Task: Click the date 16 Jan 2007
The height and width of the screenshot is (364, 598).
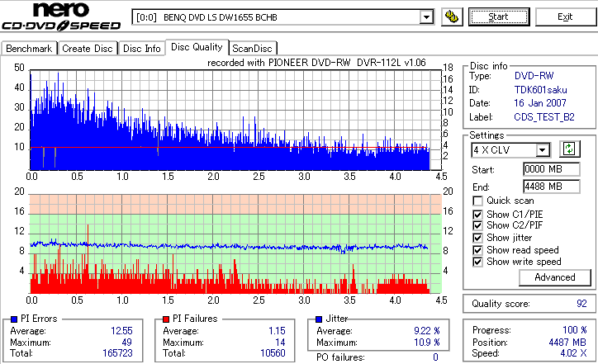Action: pos(540,103)
